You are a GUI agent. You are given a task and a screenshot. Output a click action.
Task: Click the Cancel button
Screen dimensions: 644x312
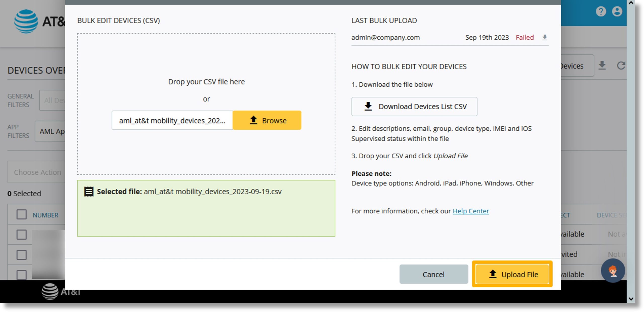tap(434, 274)
